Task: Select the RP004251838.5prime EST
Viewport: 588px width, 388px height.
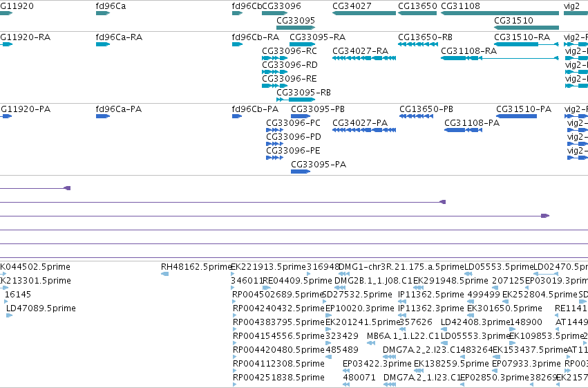Action: tap(234, 385)
